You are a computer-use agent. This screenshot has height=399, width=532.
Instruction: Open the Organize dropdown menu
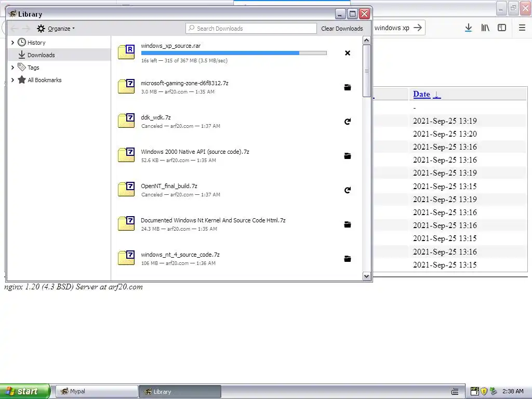pos(56,29)
